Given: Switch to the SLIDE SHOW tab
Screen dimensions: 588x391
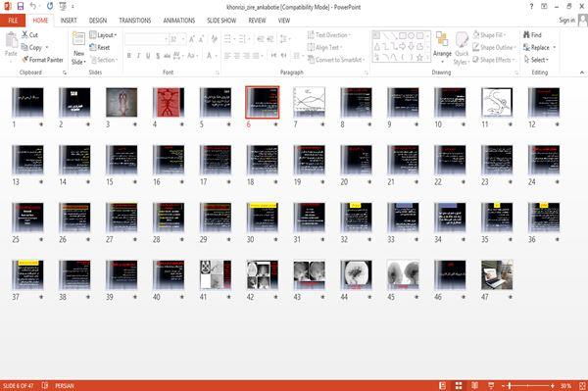Looking at the screenshot, I should (221, 21).
